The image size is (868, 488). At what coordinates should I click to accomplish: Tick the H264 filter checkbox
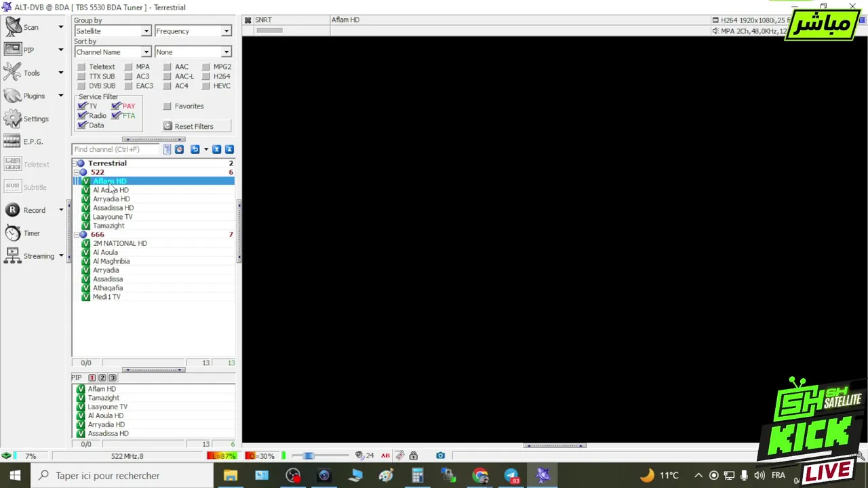pyautogui.click(x=205, y=77)
